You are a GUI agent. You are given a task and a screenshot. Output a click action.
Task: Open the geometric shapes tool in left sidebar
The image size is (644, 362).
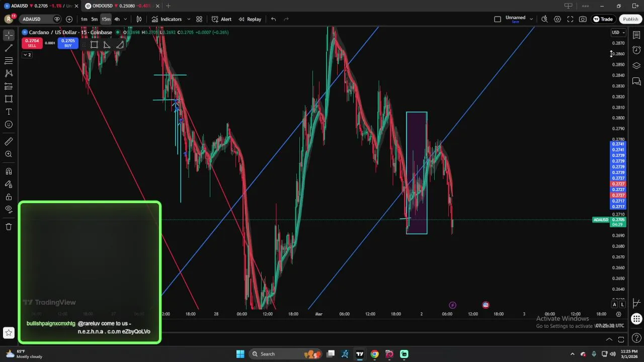point(9,99)
